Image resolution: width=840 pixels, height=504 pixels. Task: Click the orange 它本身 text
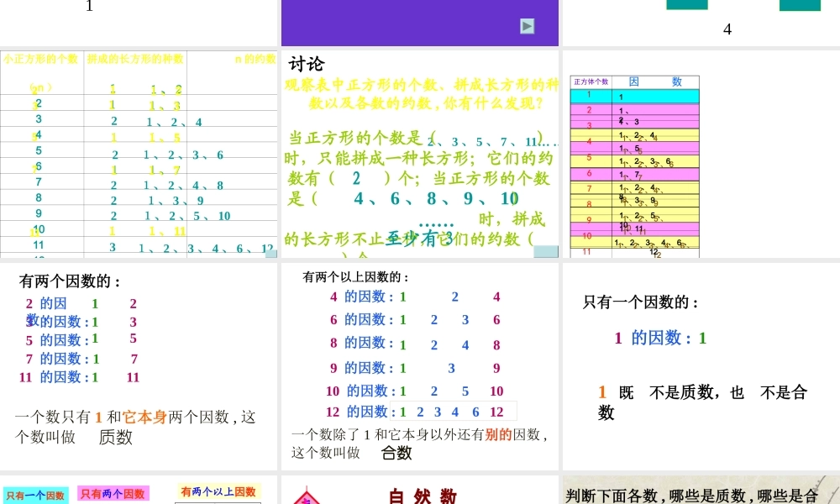(x=144, y=417)
